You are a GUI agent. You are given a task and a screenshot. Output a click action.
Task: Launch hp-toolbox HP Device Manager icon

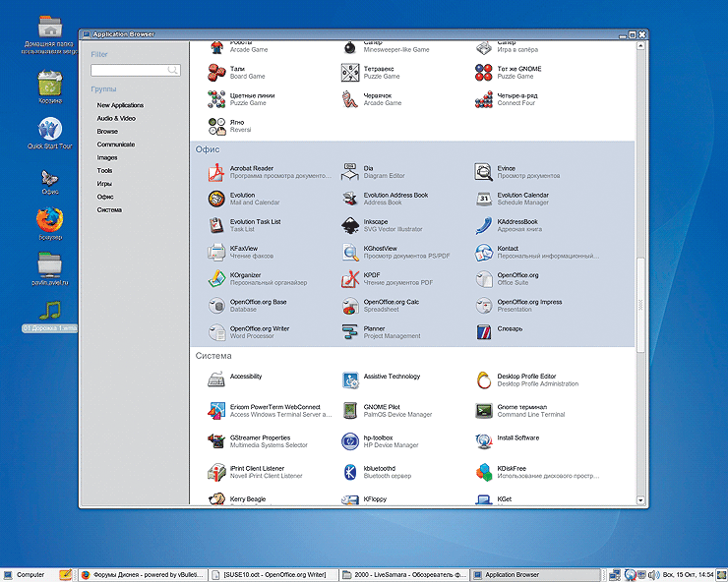[x=349, y=441]
